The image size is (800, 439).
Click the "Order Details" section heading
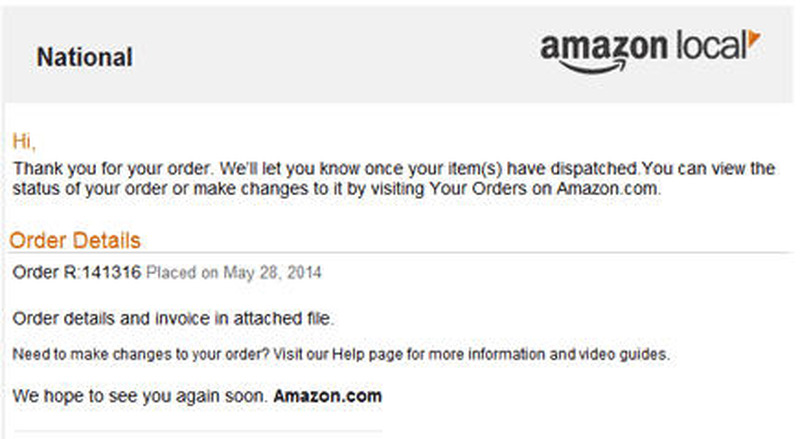pos(75,241)
